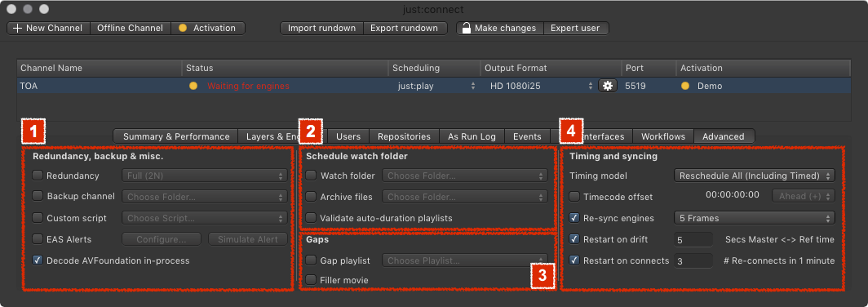868x307 pixels.
Task: Click the Channel Name column header
Action: point(99,68)
